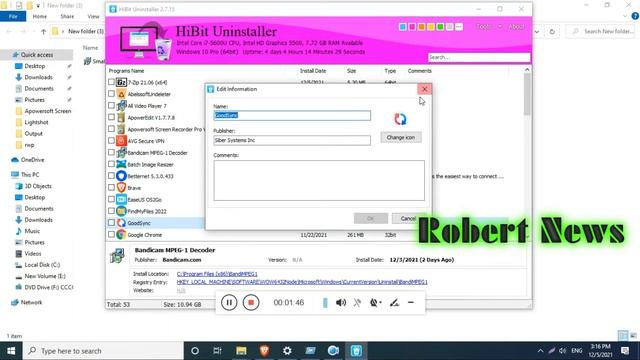The width and height of the screenshot is (640, 360).
Task: Click Cortana circle on taskbar
Action: pos(195,351)
